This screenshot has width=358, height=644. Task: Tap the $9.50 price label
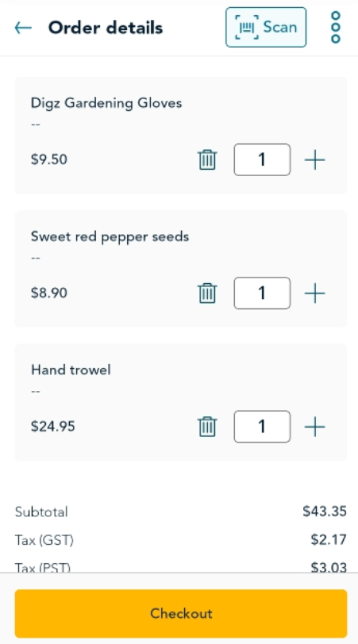click(49, 159)
